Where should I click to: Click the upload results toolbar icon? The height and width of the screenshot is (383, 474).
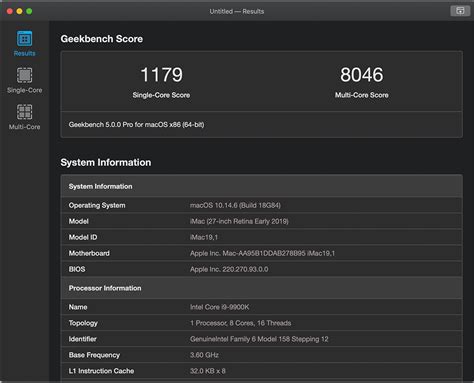[460, 11]
